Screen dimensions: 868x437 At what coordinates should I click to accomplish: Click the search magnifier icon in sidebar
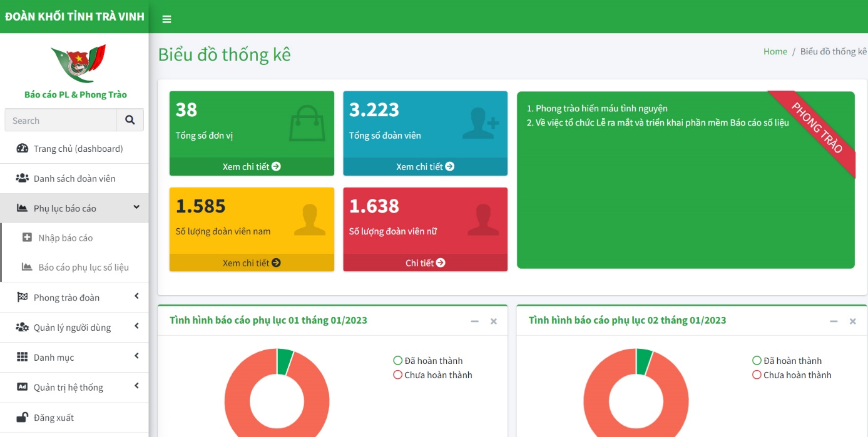click(130, 120)
